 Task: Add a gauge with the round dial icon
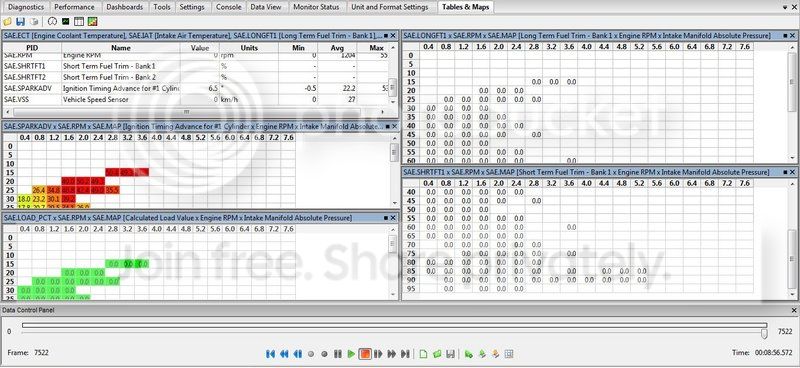point(52,22)
